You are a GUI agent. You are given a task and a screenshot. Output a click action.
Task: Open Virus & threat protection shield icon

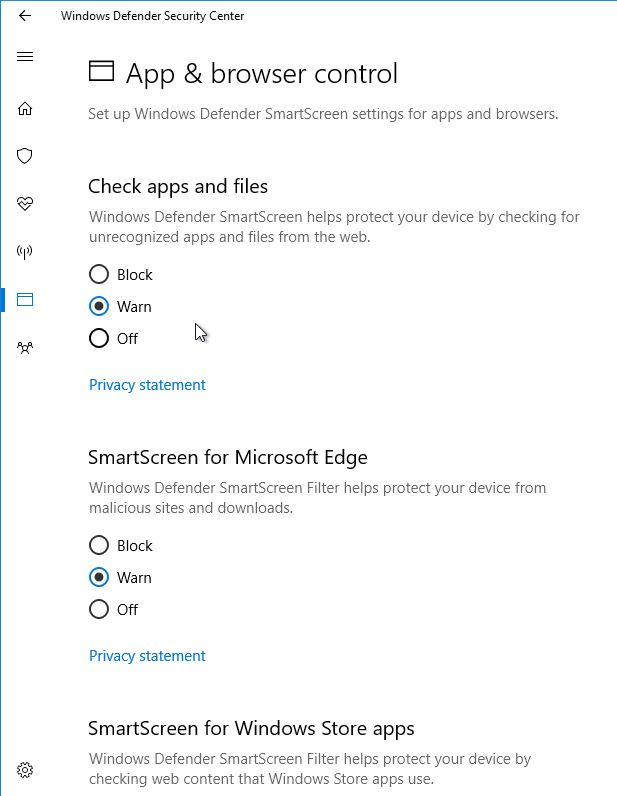25,156
